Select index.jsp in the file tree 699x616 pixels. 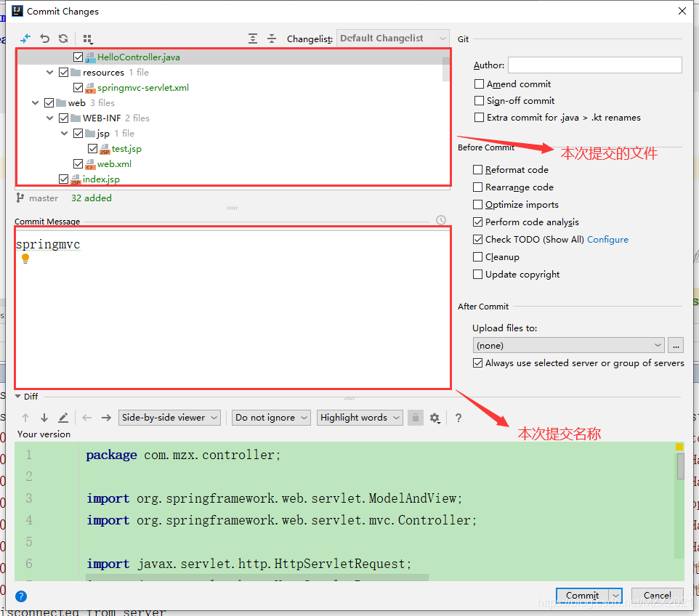[x=101, y=179]
